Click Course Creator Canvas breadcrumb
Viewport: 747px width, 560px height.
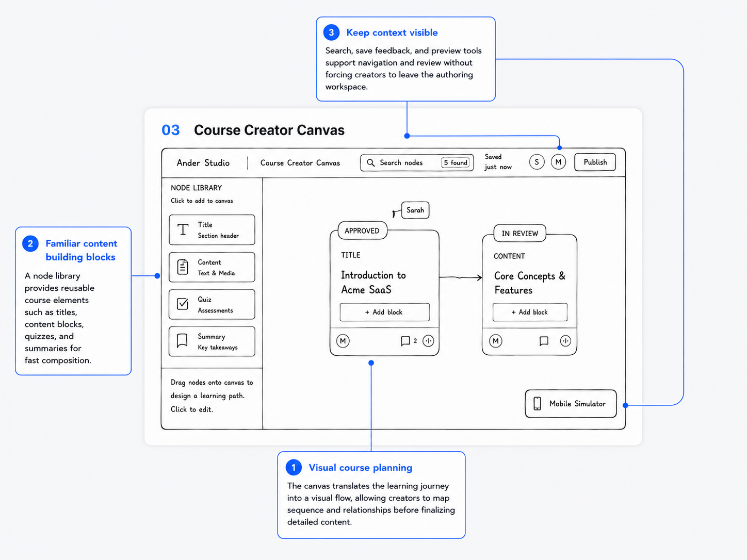300,163
